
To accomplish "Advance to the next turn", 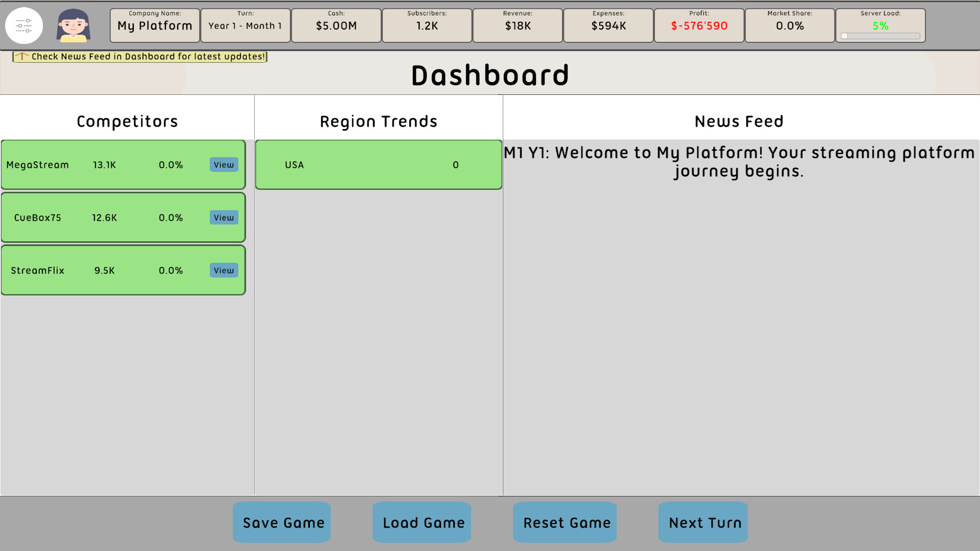I will click(x=703, y=522).
